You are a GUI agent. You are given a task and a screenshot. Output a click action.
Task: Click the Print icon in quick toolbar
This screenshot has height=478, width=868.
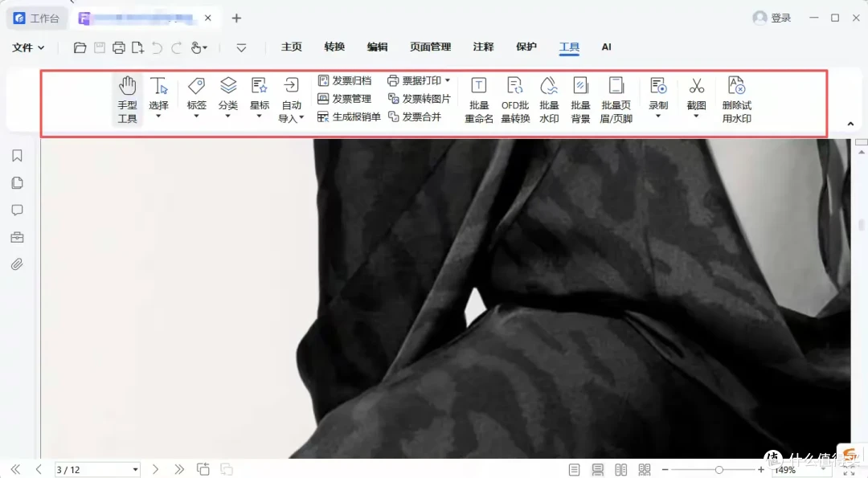pos(118,47)
